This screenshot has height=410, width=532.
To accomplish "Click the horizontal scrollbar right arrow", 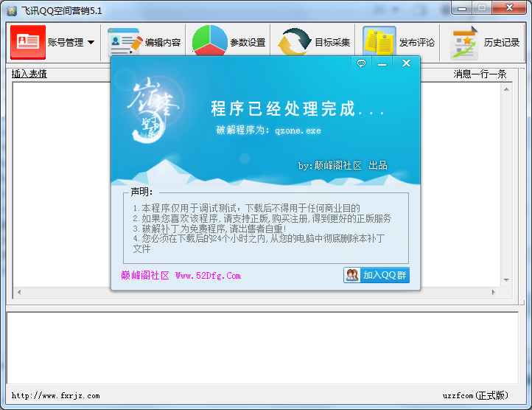I will tap(494, 292).
